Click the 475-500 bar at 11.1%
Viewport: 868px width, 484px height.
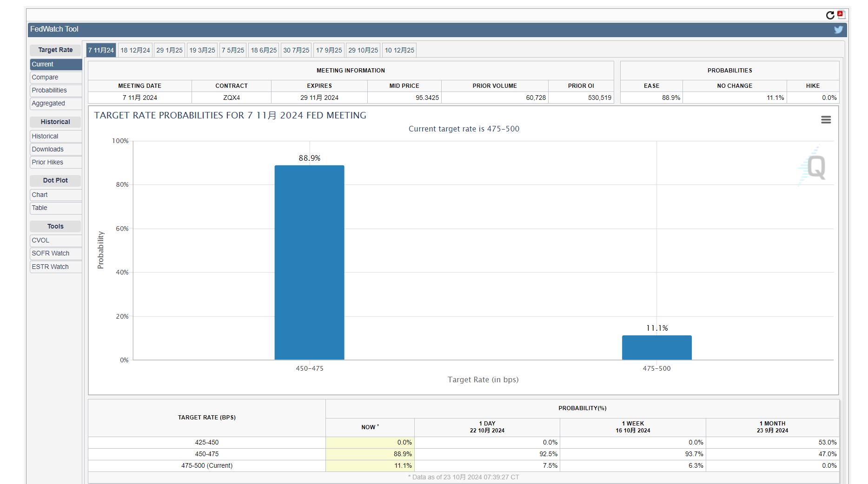(656, 347)
